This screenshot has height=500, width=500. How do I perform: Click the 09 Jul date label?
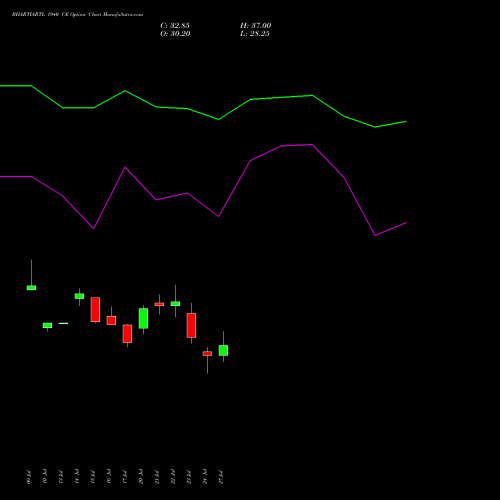[x=29, y=477]
